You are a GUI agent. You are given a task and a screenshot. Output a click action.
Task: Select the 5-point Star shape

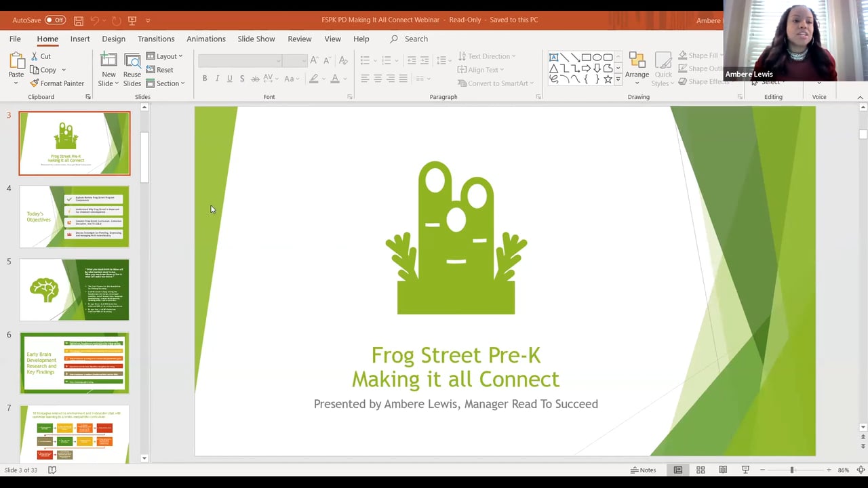click(608, 79)
